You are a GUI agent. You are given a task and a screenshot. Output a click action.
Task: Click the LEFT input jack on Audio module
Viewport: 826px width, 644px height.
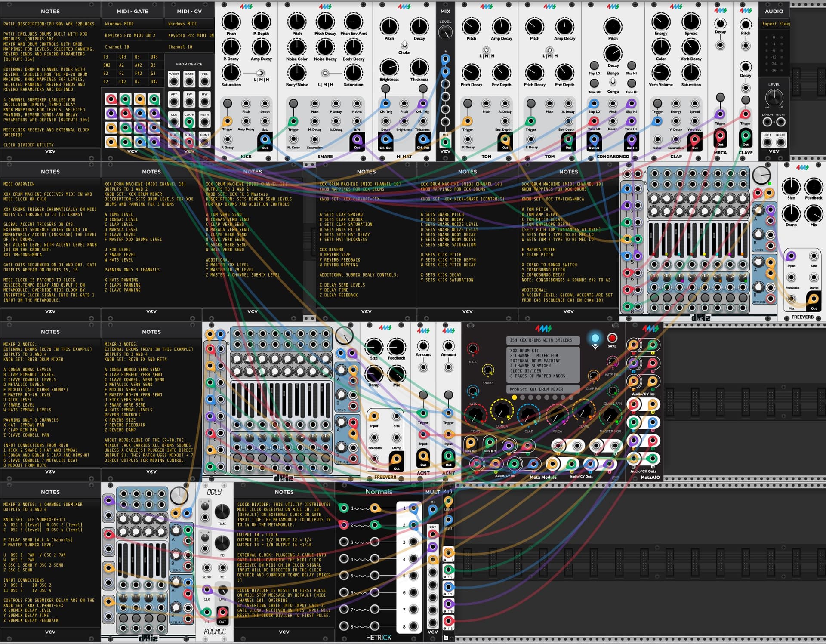[x=767, y=142]
